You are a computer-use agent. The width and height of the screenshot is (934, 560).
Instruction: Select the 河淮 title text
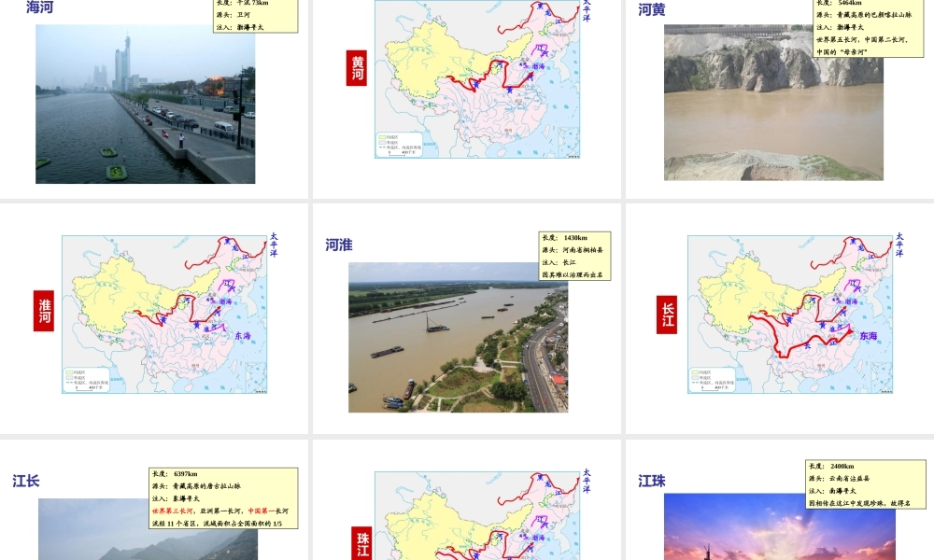coord(339,245)
